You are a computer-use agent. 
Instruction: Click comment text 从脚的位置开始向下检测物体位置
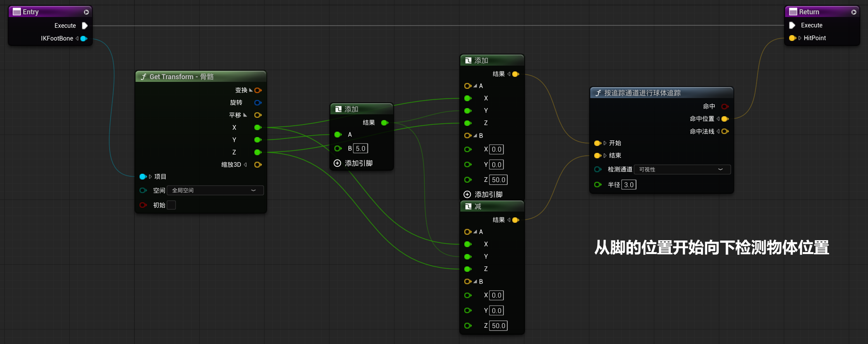tap(712, 248)
